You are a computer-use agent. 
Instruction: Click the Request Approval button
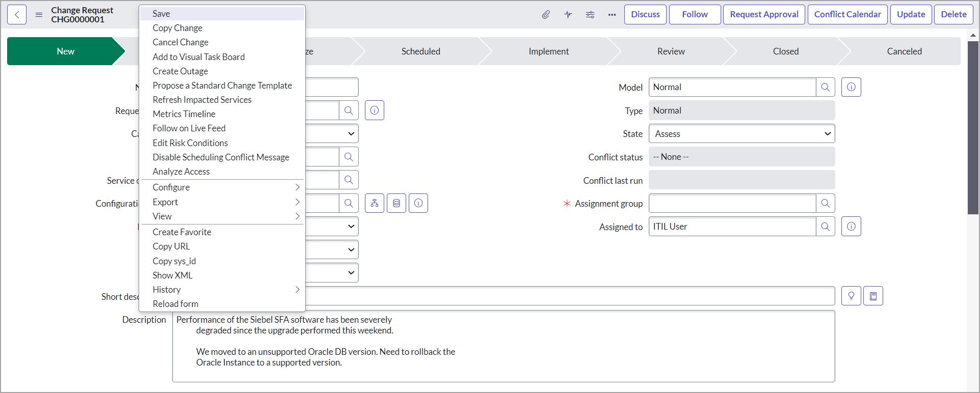[764, 15]
